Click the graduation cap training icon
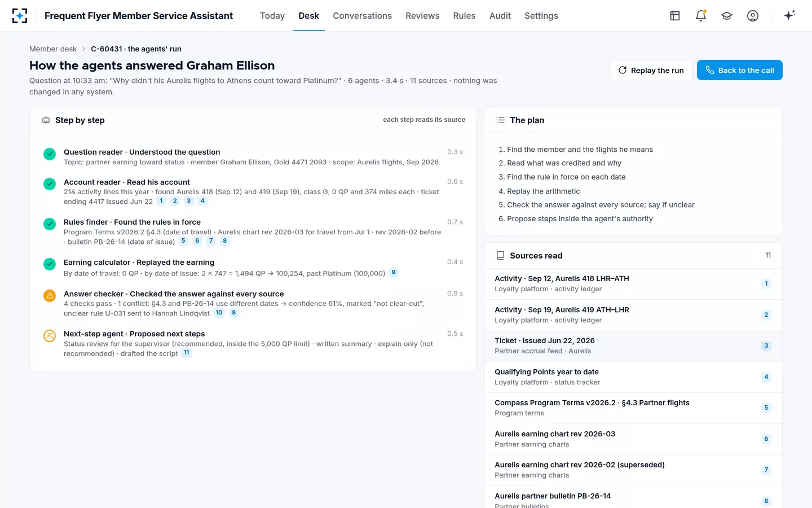The image size is (812, 508). coord(727,16)
